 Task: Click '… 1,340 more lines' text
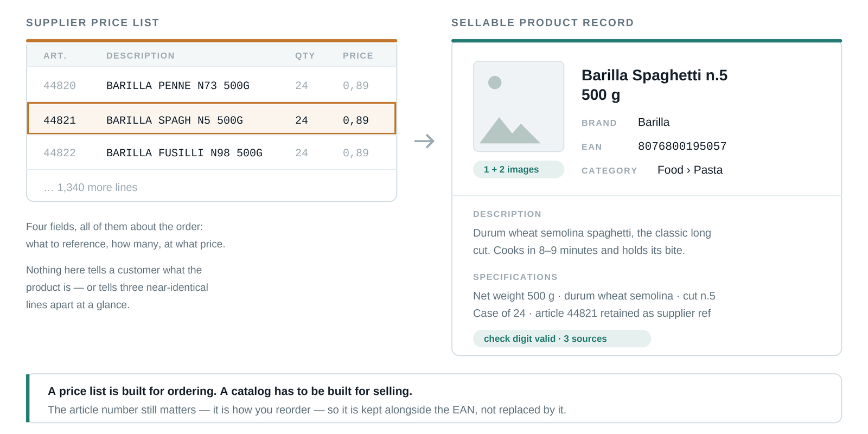[91, 187]
